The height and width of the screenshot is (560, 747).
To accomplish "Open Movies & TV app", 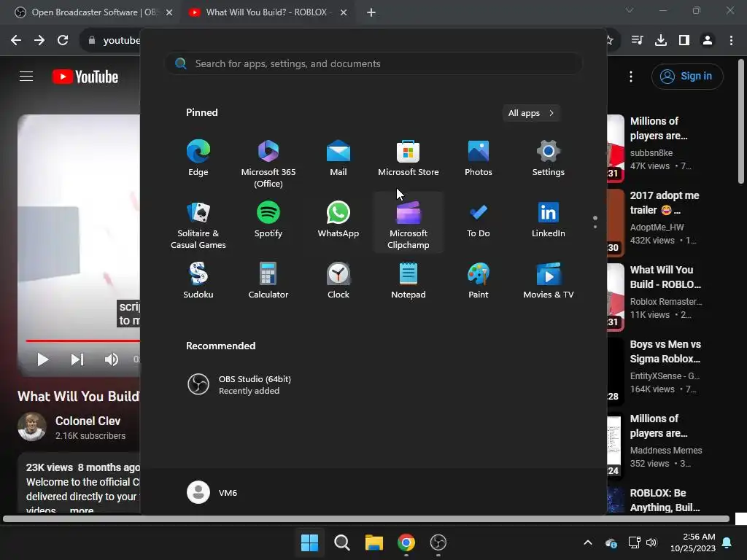I will click(549, 281).
